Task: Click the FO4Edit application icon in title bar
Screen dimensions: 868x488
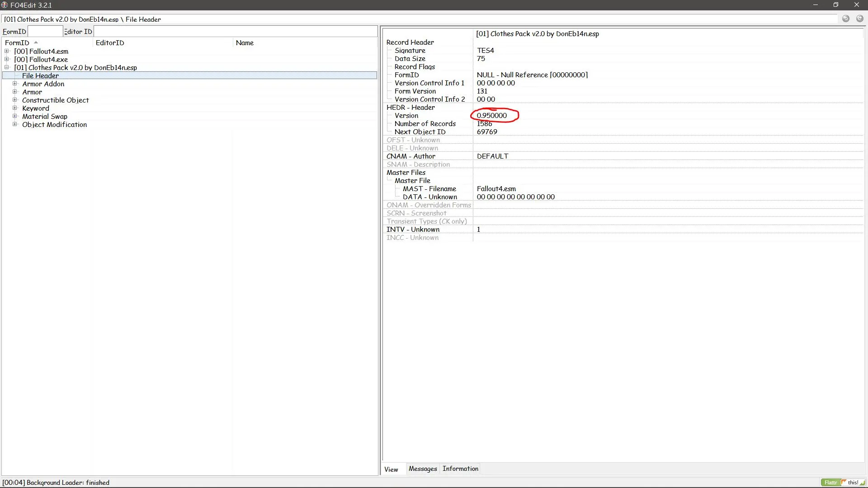Action: 5,5
